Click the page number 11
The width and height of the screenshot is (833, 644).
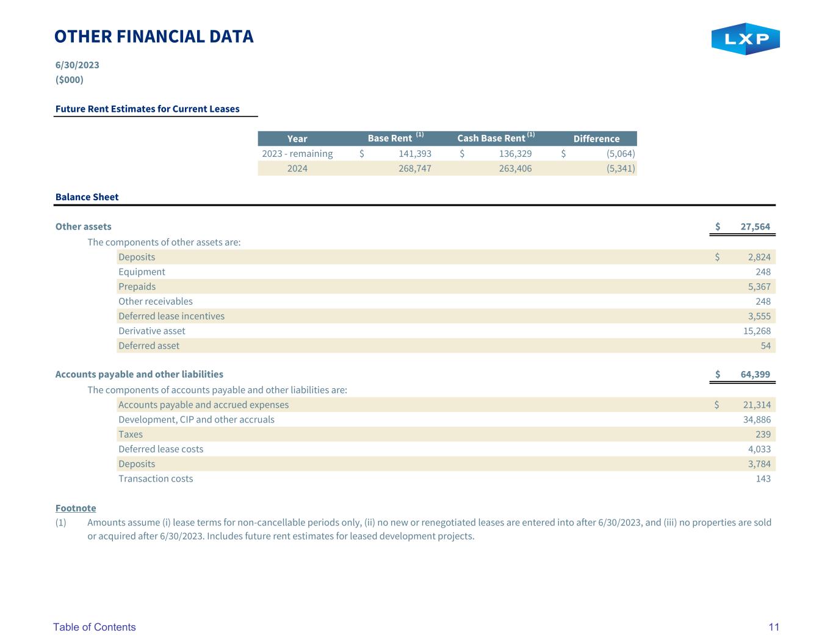click(x=774, y=627)
